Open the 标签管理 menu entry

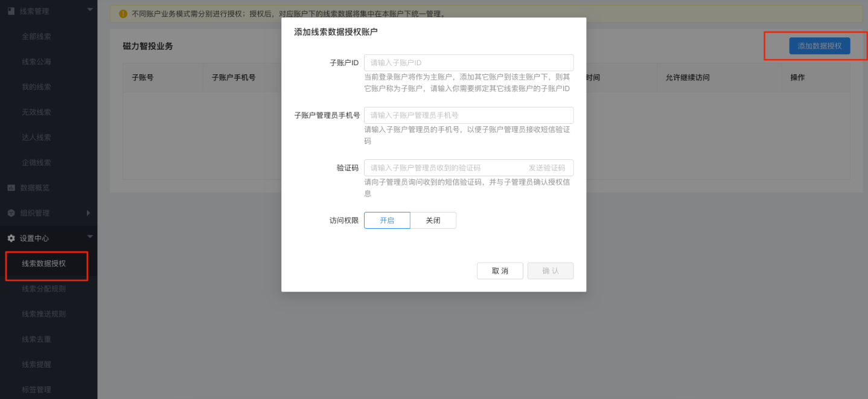click(x=33, y=389)
